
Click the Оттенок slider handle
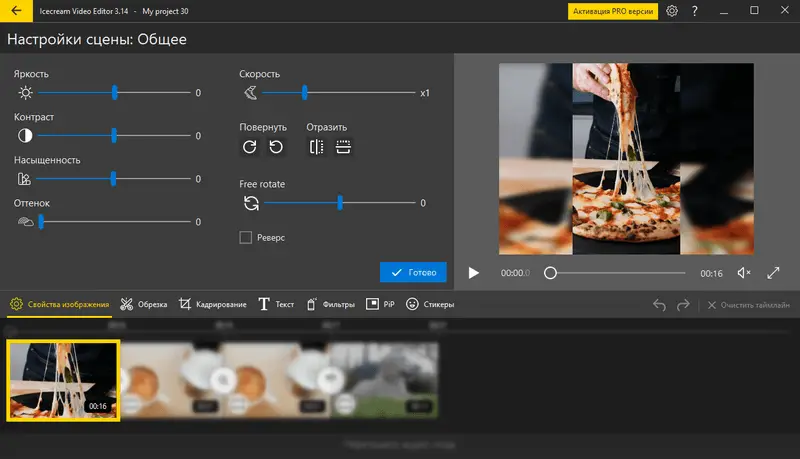pos(41,221)
